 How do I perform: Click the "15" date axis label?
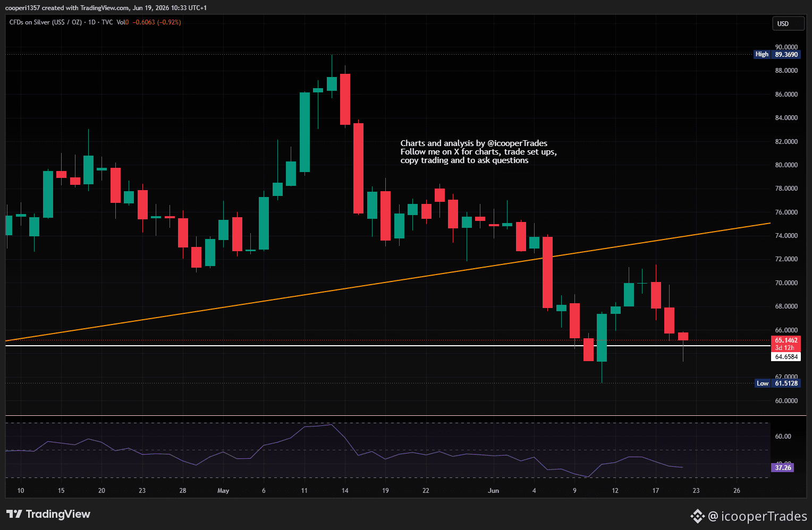(61, 491)
